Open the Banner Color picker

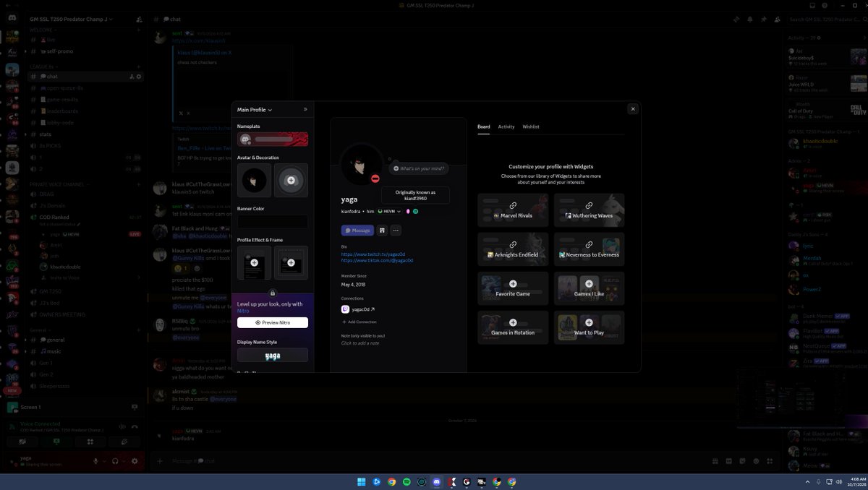click(x=273, y=222)
